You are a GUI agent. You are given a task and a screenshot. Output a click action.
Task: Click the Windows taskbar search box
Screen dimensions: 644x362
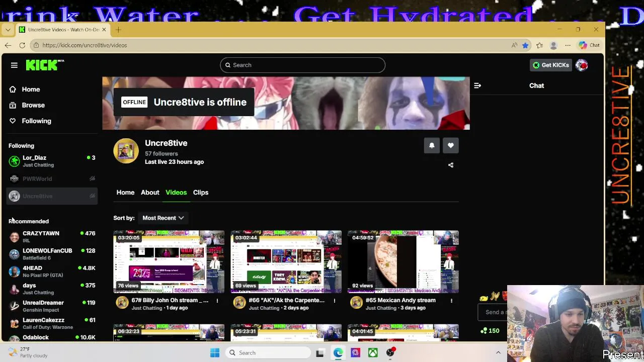tap(269, 353)
